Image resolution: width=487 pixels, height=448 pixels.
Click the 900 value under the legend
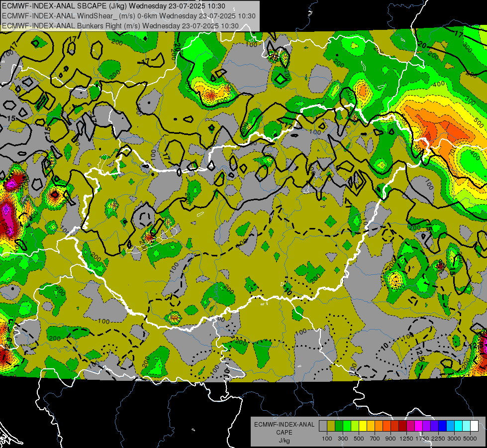pos(390,439)
